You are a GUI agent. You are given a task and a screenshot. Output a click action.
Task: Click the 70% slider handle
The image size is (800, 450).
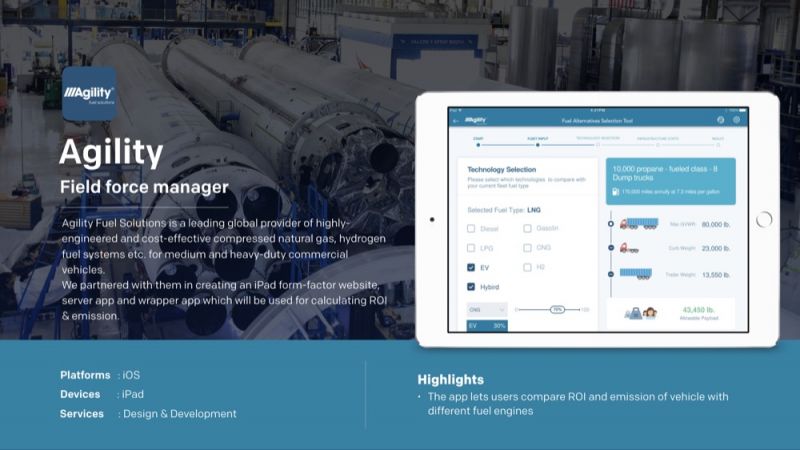tap(557, 310)
